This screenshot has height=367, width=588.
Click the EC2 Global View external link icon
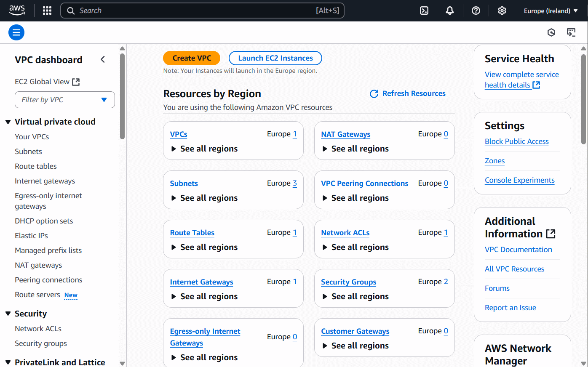tap(76, 82)
